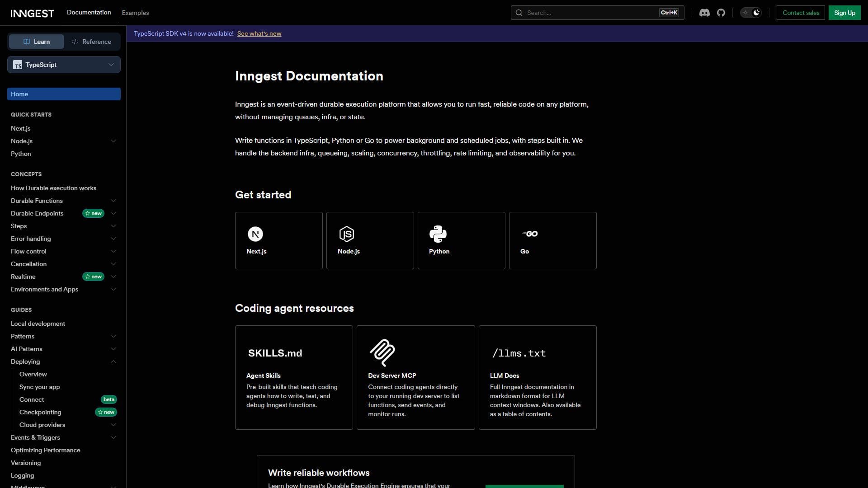The width and height of the screenshot is (868, 488).
Task: Select the Learn tab
Action: 37,42
